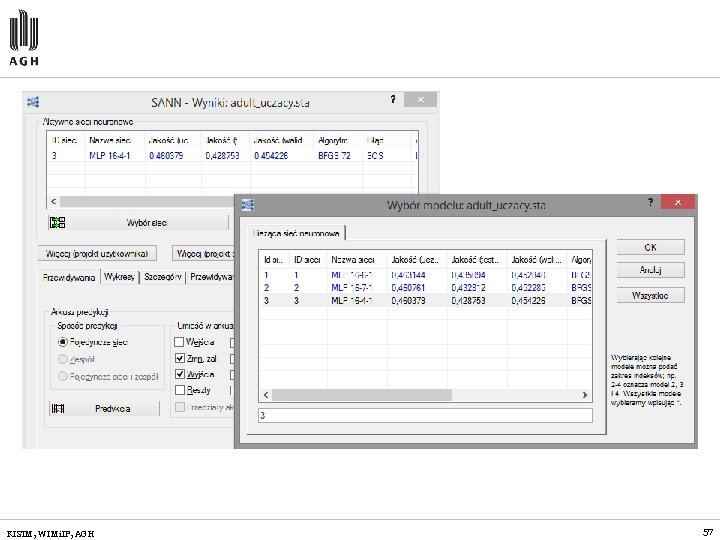Screen dimensions: 720x540
Task: Click the 0,454226 value in active networks table
Action: (x=271, y=156)
